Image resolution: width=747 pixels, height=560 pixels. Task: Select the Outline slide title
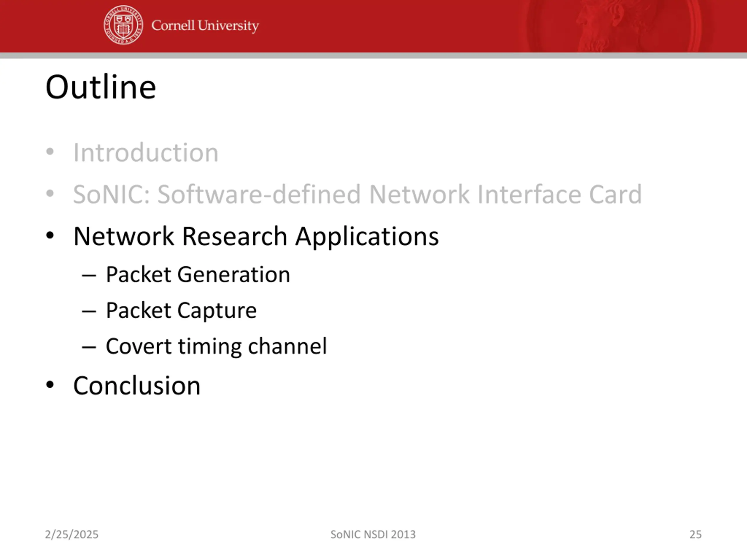[101, 87]
